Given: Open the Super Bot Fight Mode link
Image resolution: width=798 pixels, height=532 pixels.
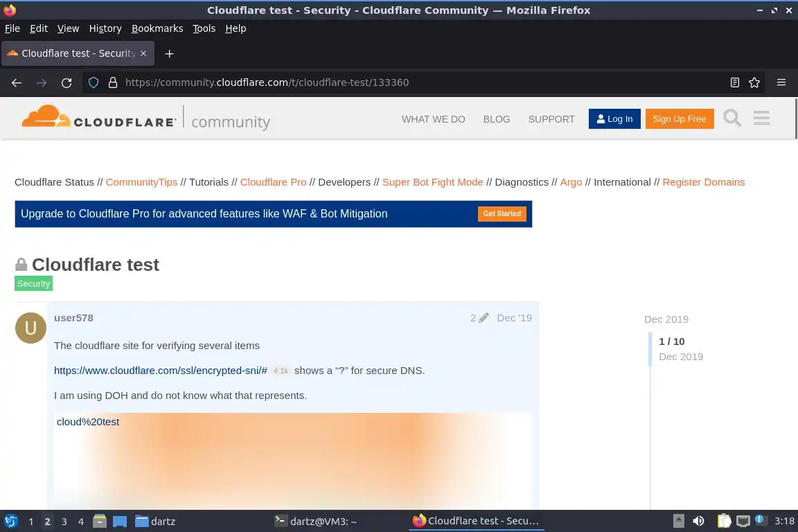Looking at the screenshot, I should click(432, 182).
